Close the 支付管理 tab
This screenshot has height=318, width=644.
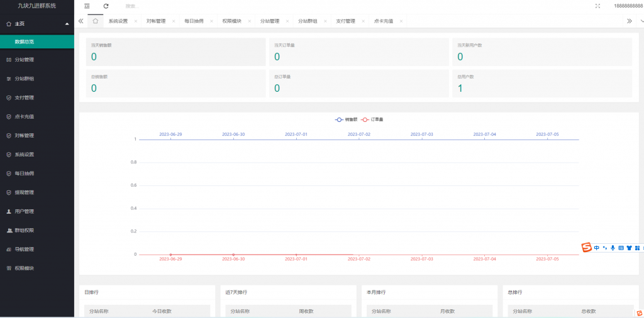coord(363,21)
